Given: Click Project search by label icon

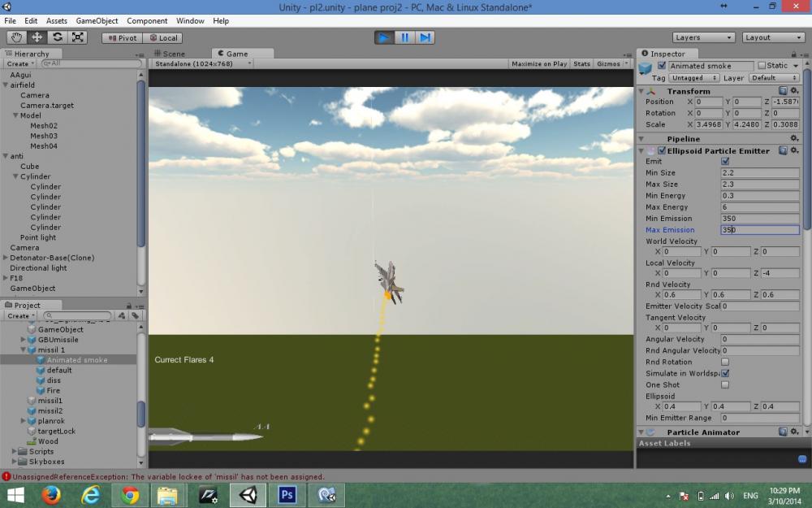Looking at the screenshot, I should (135, 315).
